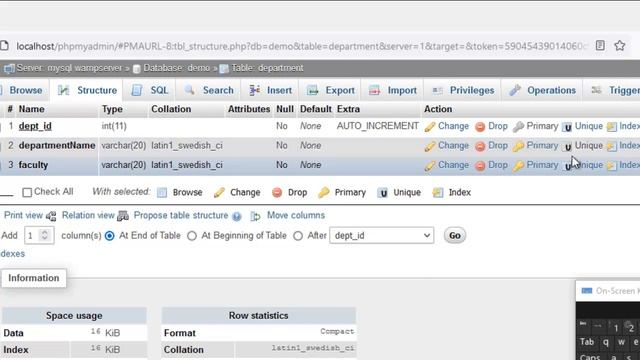Open the Relation view link
The image size is (640, 360).
(x=88, y=216)
